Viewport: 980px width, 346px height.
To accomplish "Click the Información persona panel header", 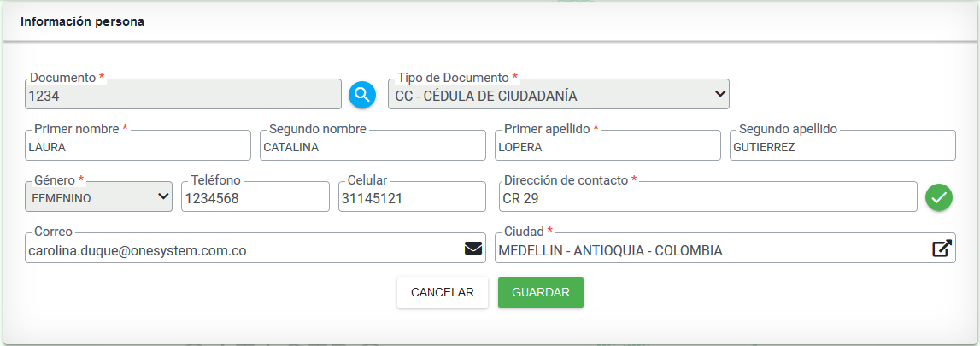I will click(490, 22).
